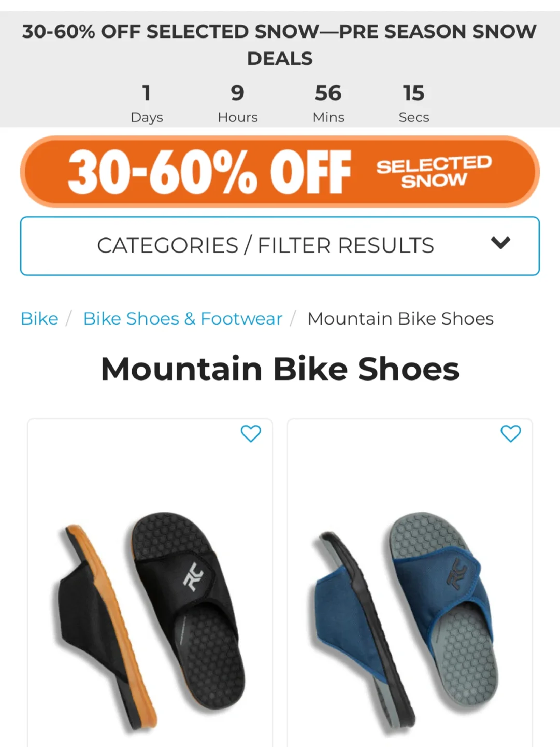This screenshot has height=747, width=560.
Task: Open the Bike Shoes & Footwear breadcrumb
Action: coord(183,319)
